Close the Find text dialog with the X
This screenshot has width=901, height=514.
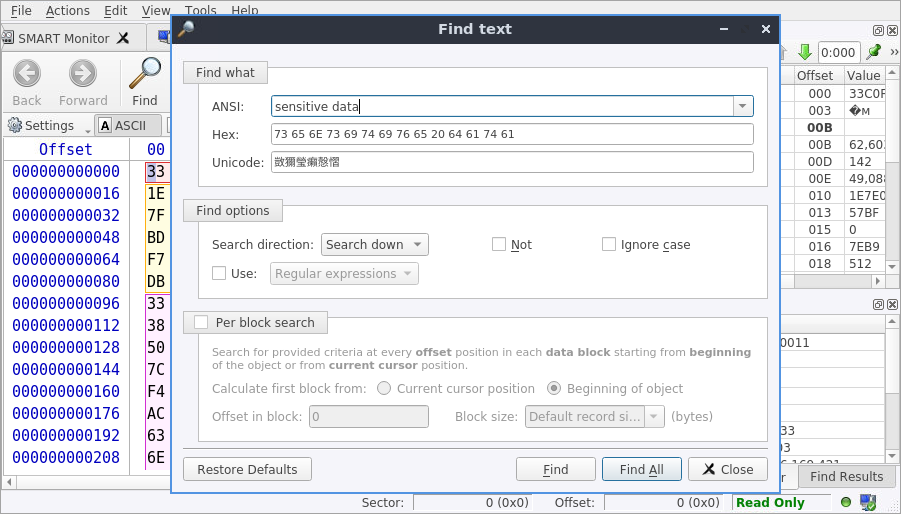pyautogui.click(x=765, y=29)
